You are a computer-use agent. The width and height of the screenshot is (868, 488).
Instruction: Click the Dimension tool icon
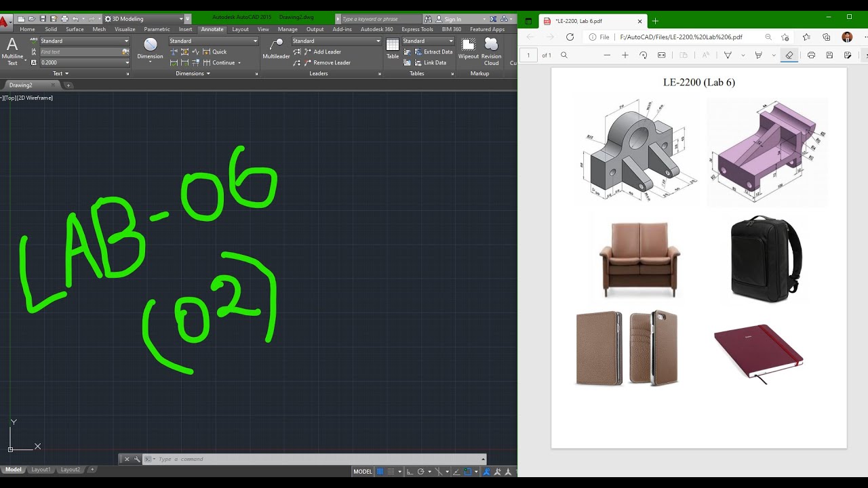pos(151,48)
